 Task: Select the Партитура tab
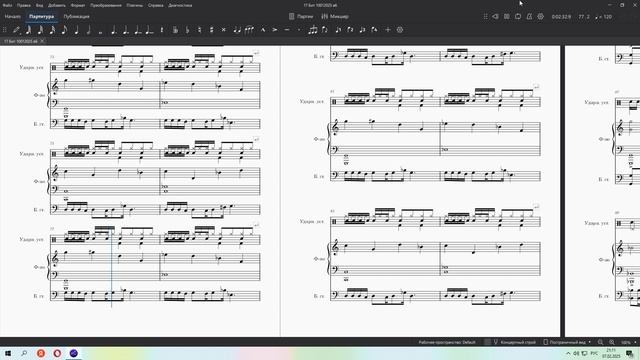(42, 17)
